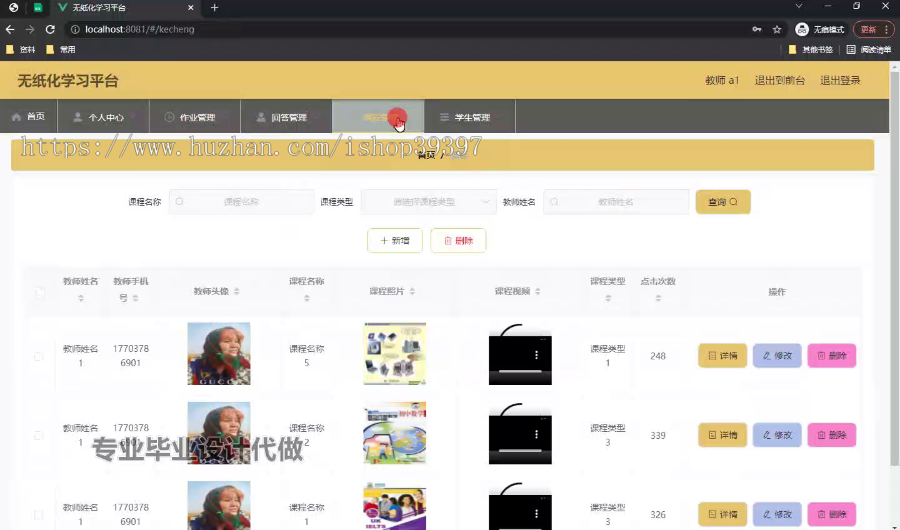This screenshot has height=530, width=900.
Task: Close the 无纸化学习平台 browser tab
Action: click(191, 7)
